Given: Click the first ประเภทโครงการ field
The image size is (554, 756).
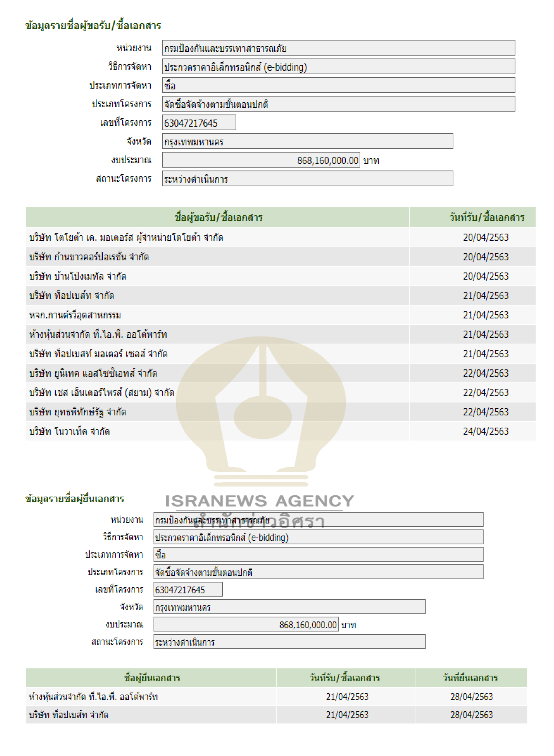Looking at the screenshot, I should [x=338, y=104].
